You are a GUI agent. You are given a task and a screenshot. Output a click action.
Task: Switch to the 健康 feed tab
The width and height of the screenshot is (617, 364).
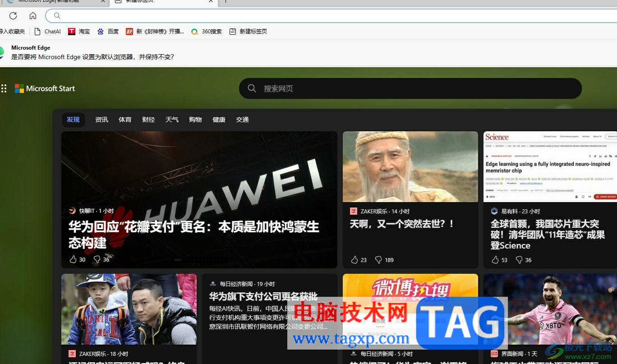pyautogui.click(x=219, y=120)
